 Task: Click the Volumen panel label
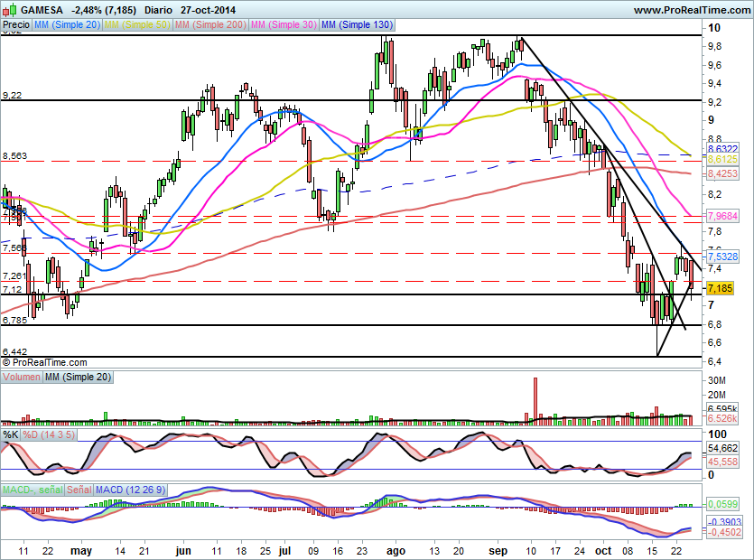(22, 378)
